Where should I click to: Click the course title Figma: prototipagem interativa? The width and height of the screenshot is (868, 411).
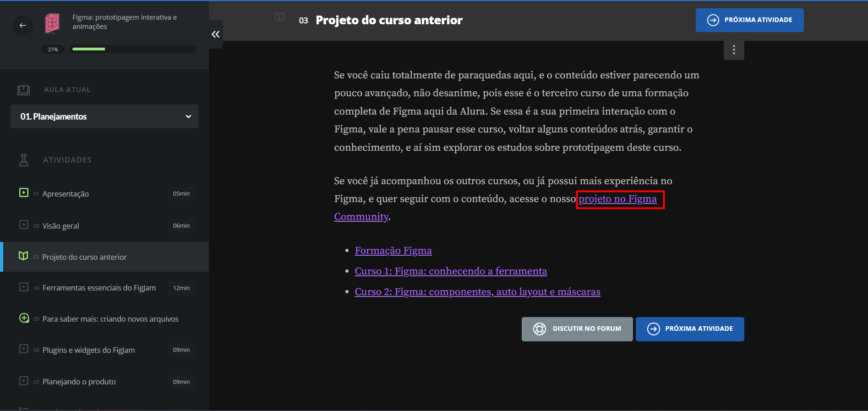[125, 22]
